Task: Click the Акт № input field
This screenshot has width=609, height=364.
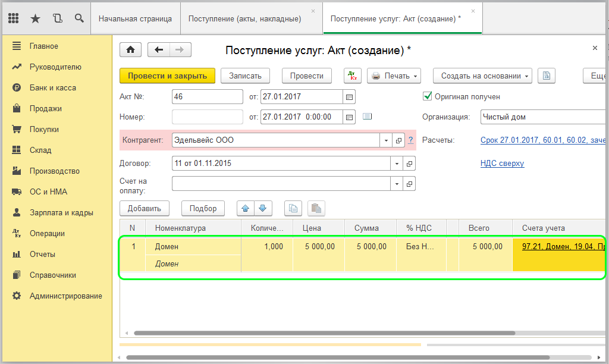Action: pyautogui.click(x=207, y=96)
